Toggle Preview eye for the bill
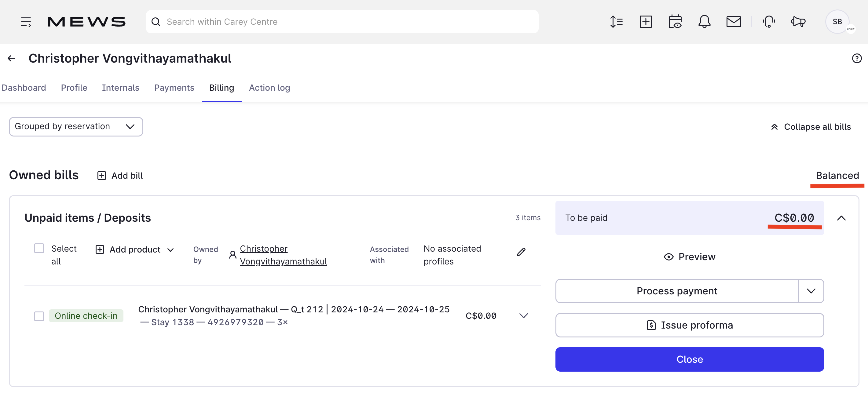This screenshot has width=868, height=393. 689,257
